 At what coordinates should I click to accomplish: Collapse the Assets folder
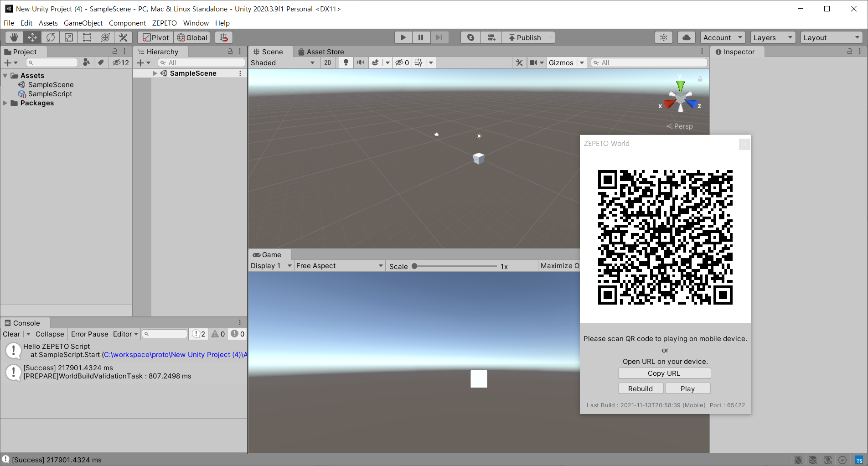5,76
